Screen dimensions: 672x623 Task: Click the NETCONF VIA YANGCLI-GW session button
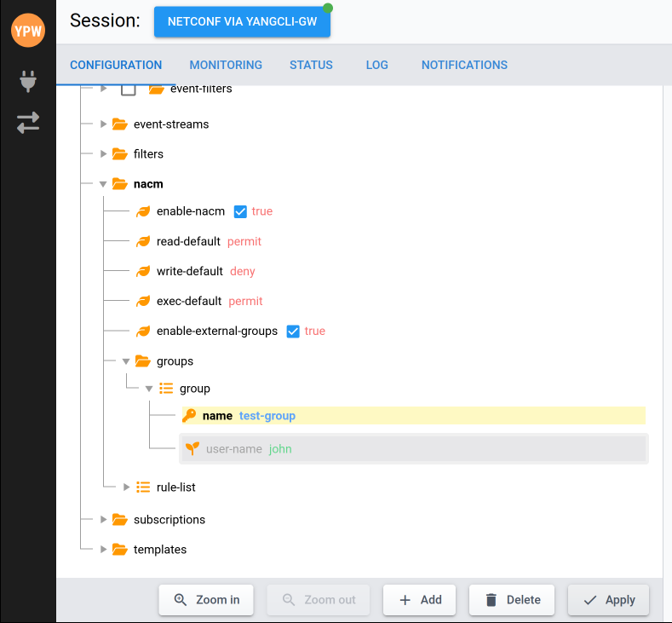pos(242,22)
